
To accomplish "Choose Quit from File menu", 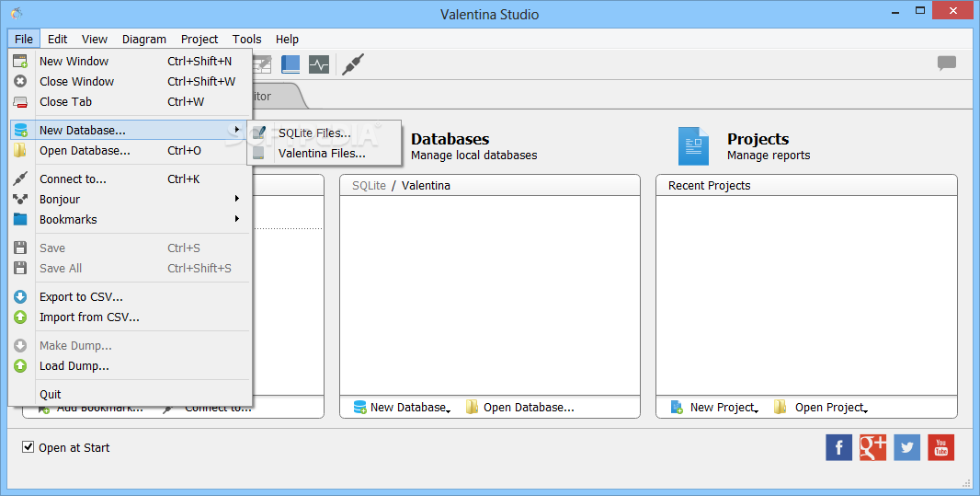I will 131,395.
